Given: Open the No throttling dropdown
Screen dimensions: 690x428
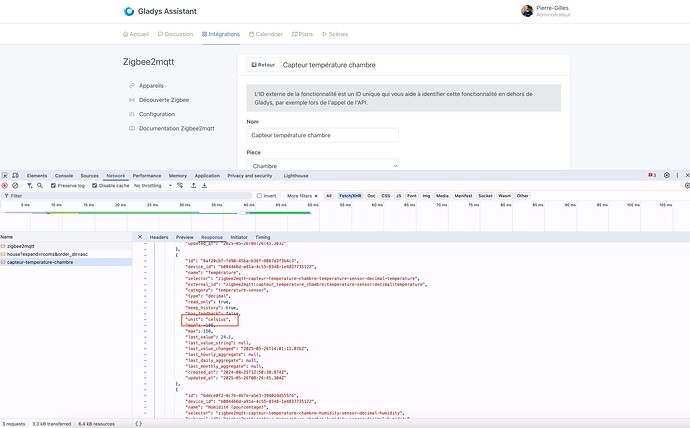Looking at the screenshot, I should point(146,185).
